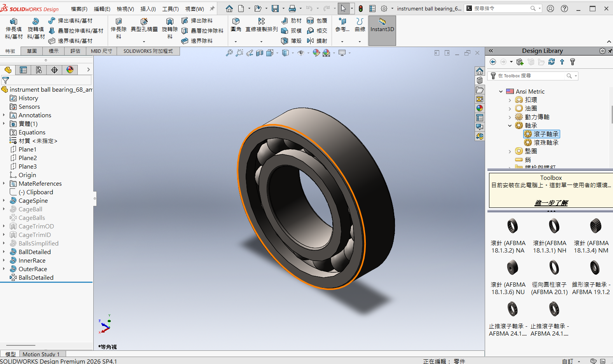Image resolution: width=613 pixels, height=364 pixels.
Task: Click the 進一步了解 link
Action: [551, 203]
